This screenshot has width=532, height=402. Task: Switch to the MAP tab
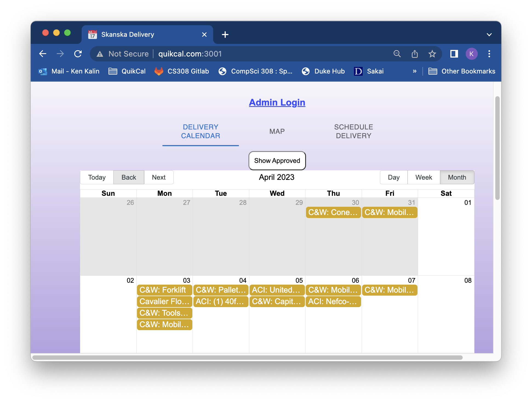pos(277,131)
